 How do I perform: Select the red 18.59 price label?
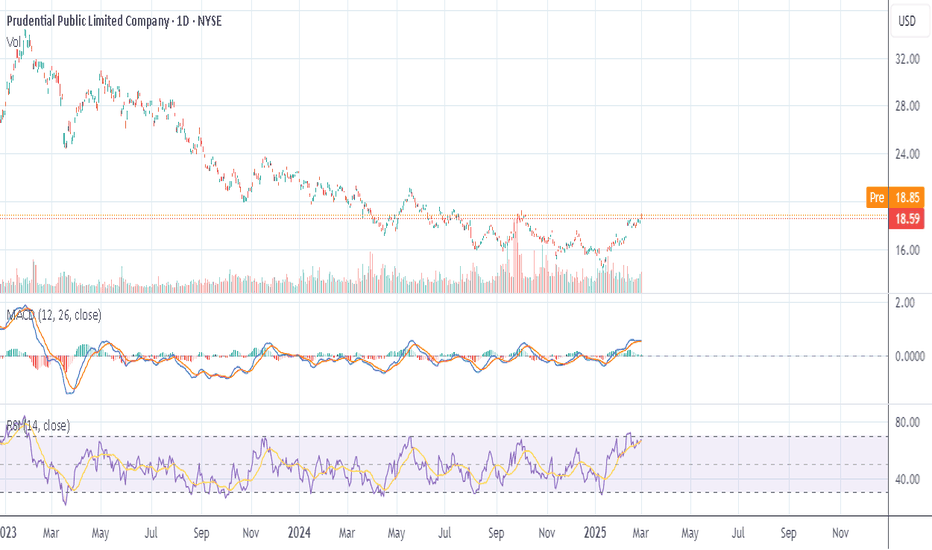click(906, 219)
